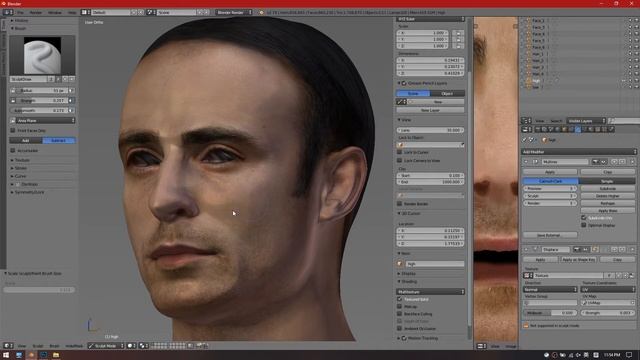Screen dimensions: 640x360
Task: Enable the Accumulate checkbox
Action: [x=13, y=151]
